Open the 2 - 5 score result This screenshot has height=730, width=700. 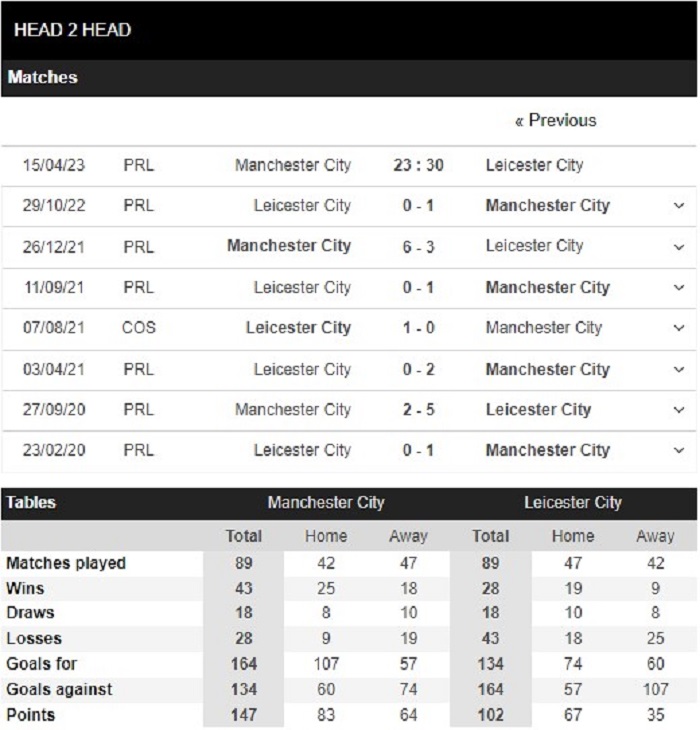coord(418,410)
